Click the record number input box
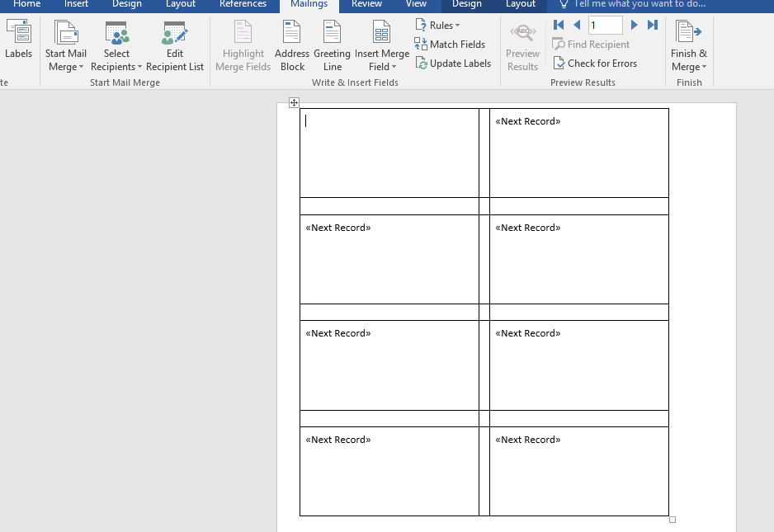This screenshot has height=532, width=774. point(605,26)
